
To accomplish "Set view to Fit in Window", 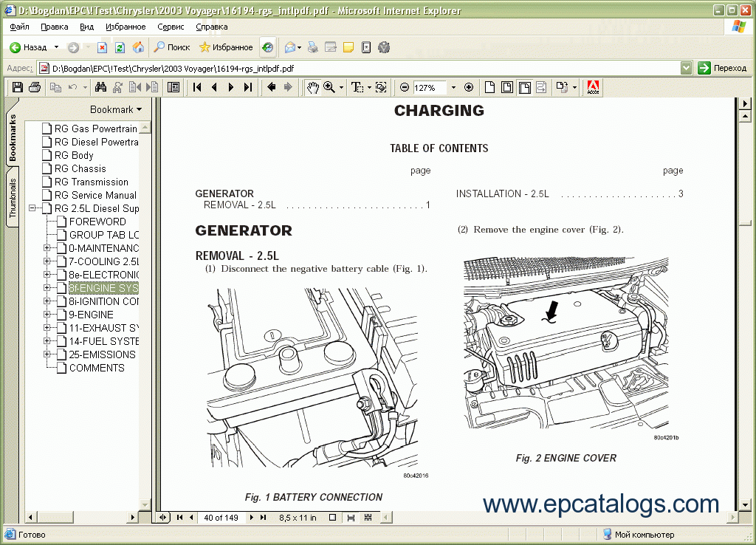I will pyautogui.click(x=506, y=87).
